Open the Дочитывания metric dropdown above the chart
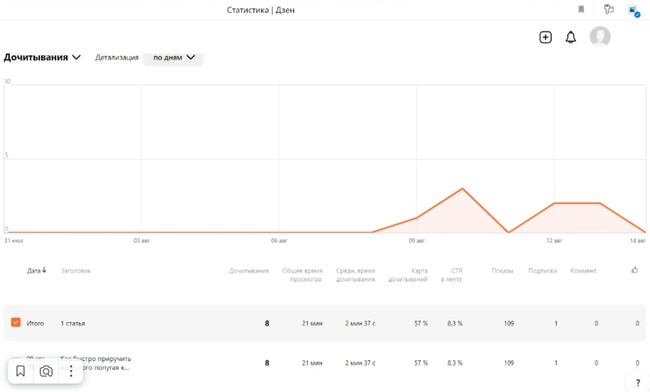The image size is (650, 392). click(x=42, y=57)
